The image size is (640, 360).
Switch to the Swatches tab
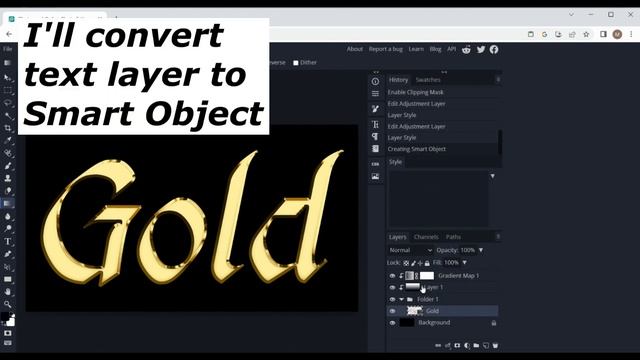coord(428,80)
